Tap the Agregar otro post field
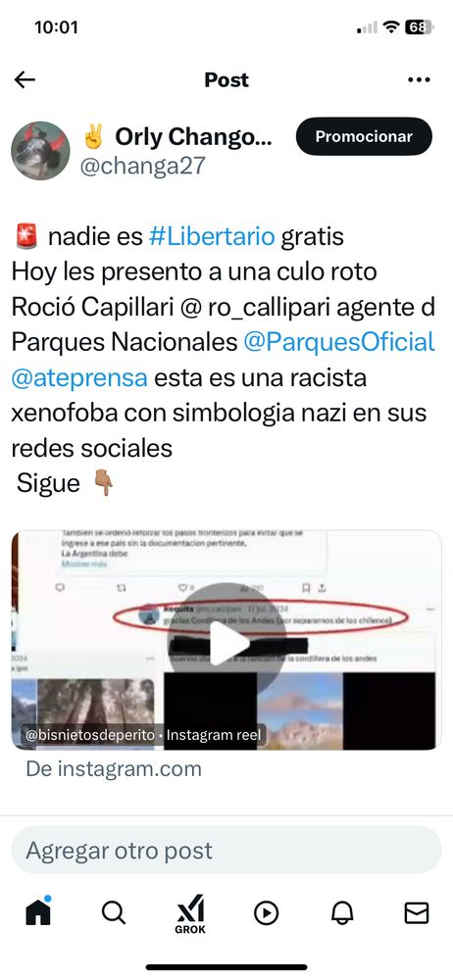The width and height of the screenshot is (453, 980). (x=226, y=850)
